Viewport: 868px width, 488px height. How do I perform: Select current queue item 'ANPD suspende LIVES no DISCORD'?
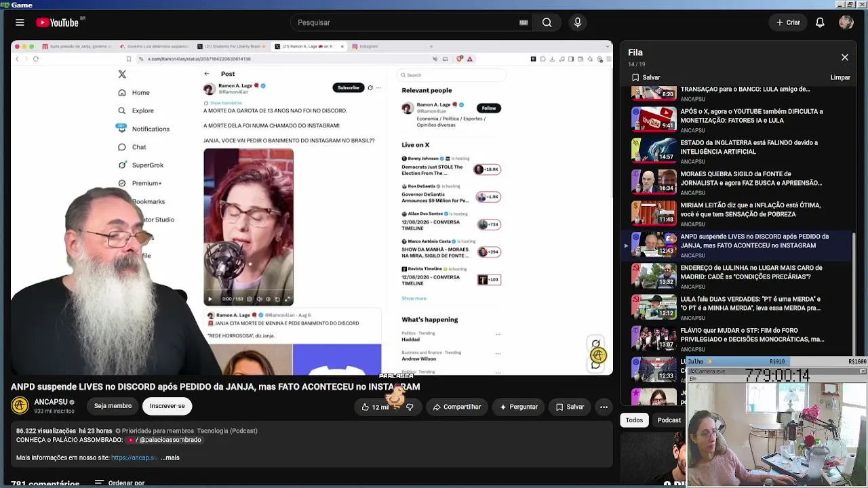[x=739, y=245]
